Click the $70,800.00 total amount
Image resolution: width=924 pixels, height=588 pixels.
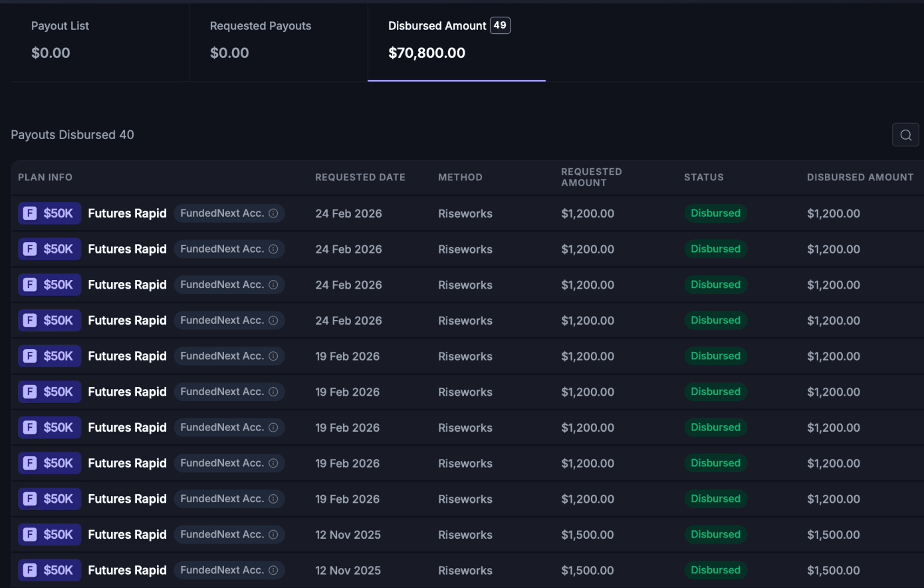click(x=427, y=53)
